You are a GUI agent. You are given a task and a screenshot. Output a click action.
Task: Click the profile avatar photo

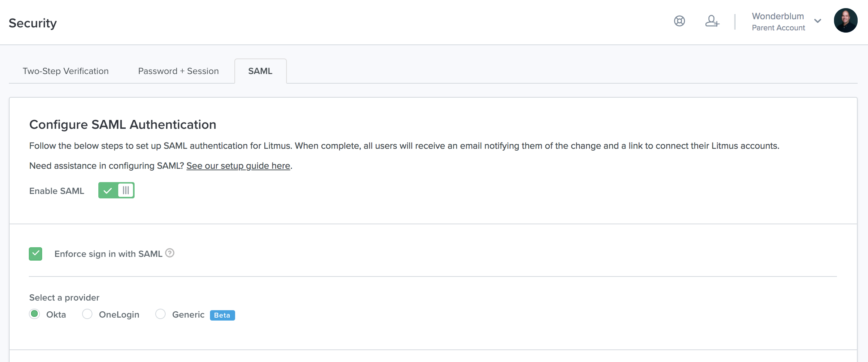[x=845, y=21]
